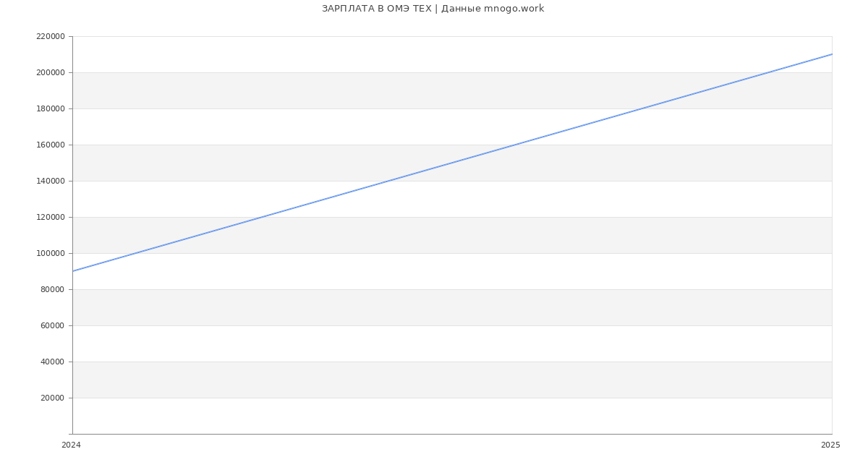868x470 pixels.
Task: Select the 40000 y-axis label
Action: click(52, 362)
